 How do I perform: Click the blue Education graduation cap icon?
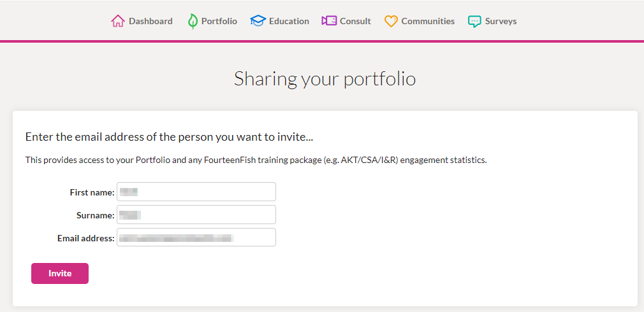[258, 21]
